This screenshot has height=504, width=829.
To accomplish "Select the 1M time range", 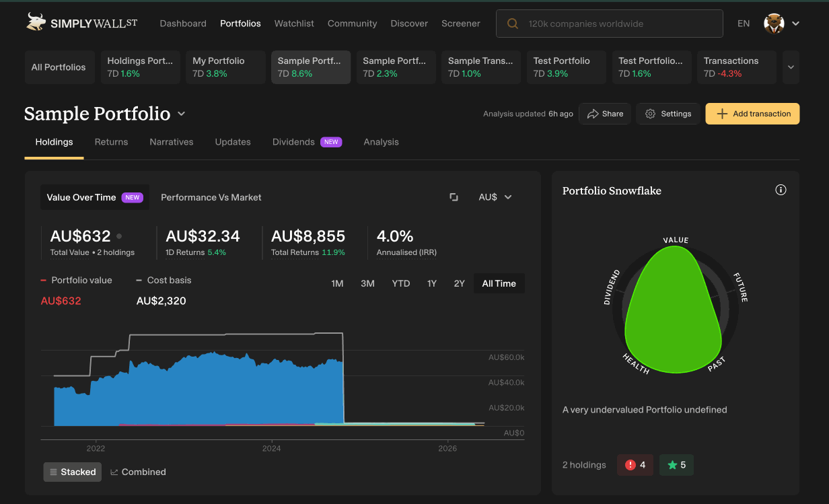I will click(x=337, y=283).
